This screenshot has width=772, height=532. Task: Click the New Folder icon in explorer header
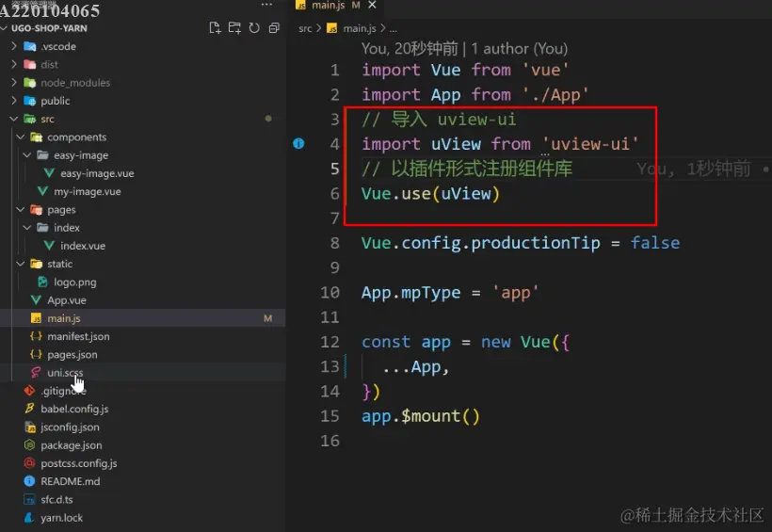(x=234, y=28)
